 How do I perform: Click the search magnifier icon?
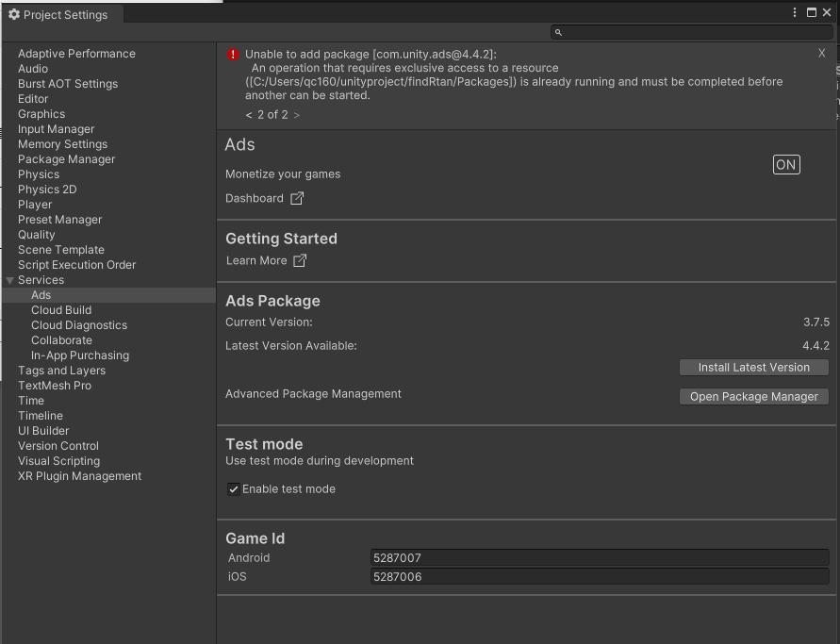click(x=558, y=33)
